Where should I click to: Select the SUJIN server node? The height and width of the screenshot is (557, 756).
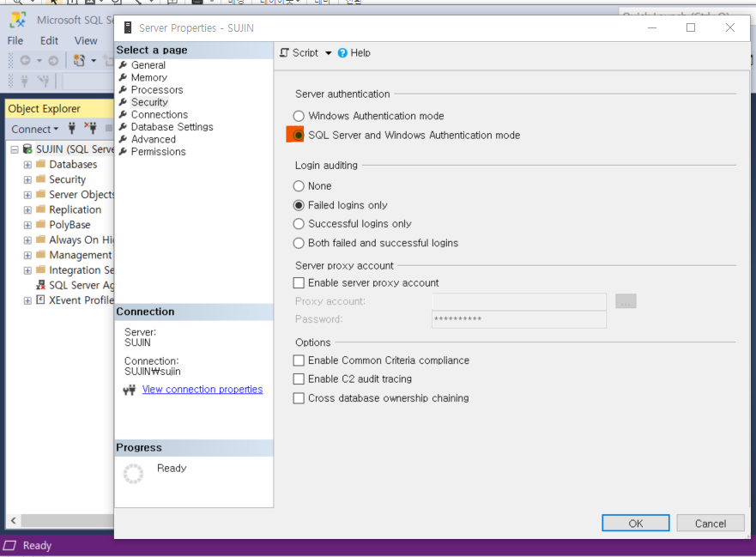(x=75, y=149)
